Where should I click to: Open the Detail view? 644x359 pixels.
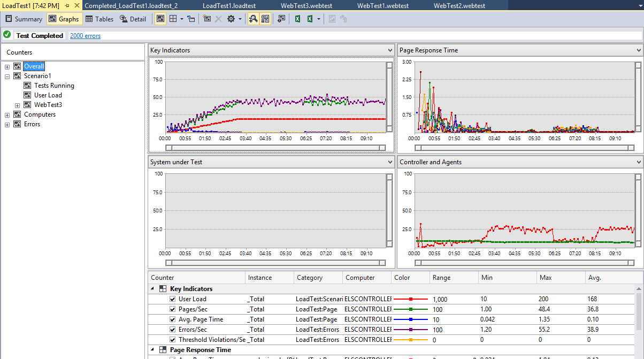coord(133,19)
